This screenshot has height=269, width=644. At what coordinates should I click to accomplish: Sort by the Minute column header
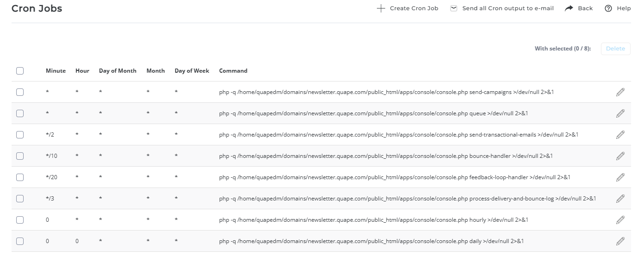coord(56,71)
